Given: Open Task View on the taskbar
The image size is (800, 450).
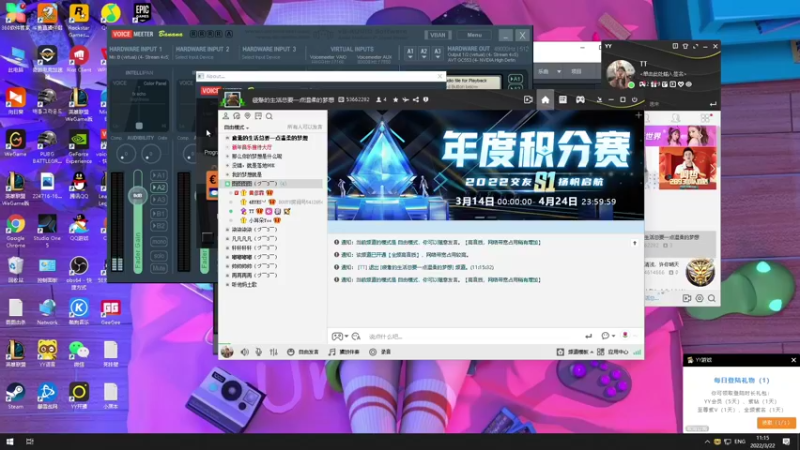Looking at the screenshot, I should pos(30,442).
